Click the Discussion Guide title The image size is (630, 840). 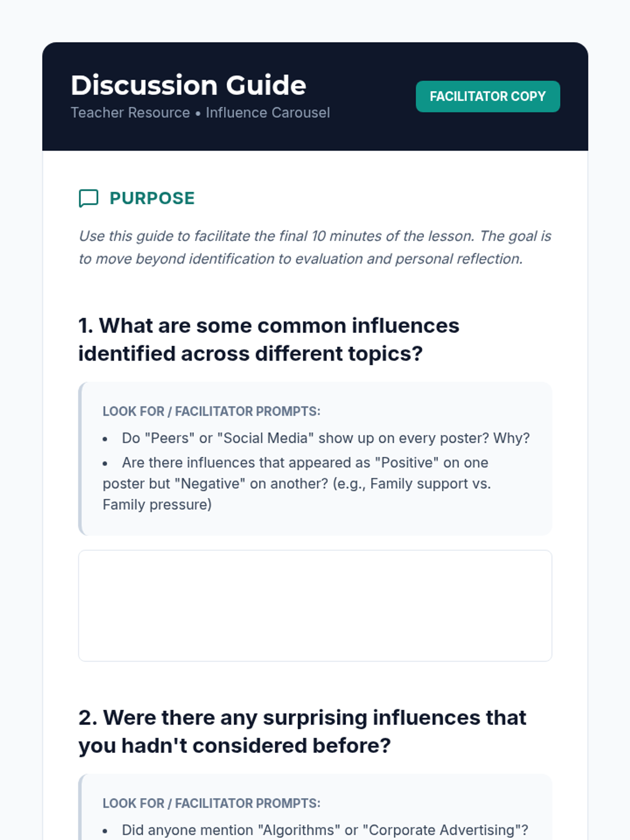[188, 85]
